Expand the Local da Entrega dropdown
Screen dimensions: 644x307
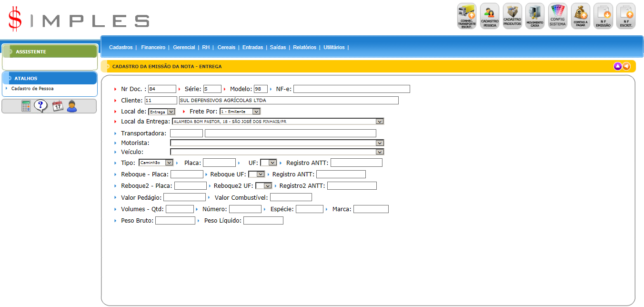coord(379,122)
